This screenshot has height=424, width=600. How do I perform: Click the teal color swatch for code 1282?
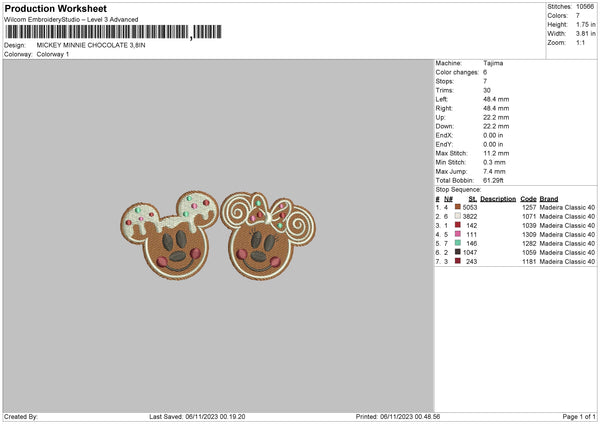click(x=457, y=243)
